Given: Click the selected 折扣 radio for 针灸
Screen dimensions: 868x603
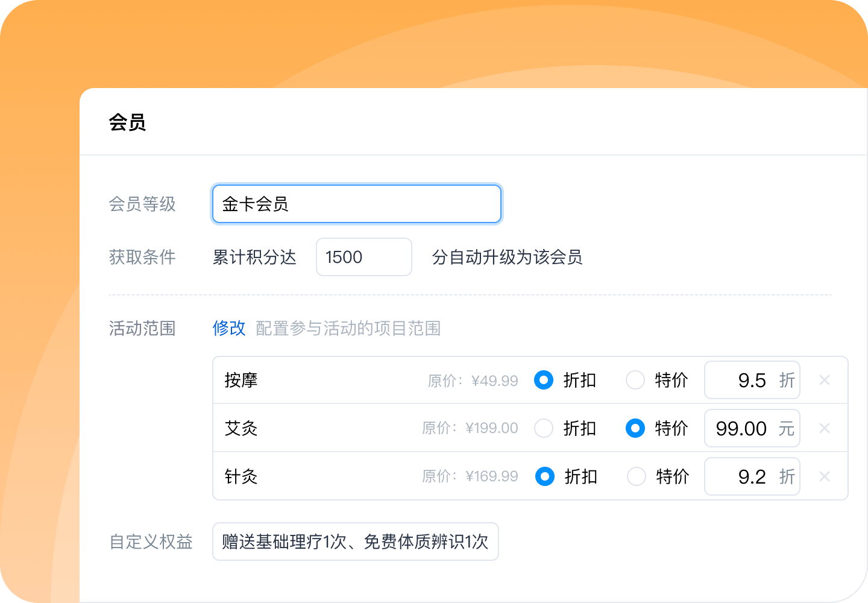Looking at the screenshot, I should [x=545, y=476].
